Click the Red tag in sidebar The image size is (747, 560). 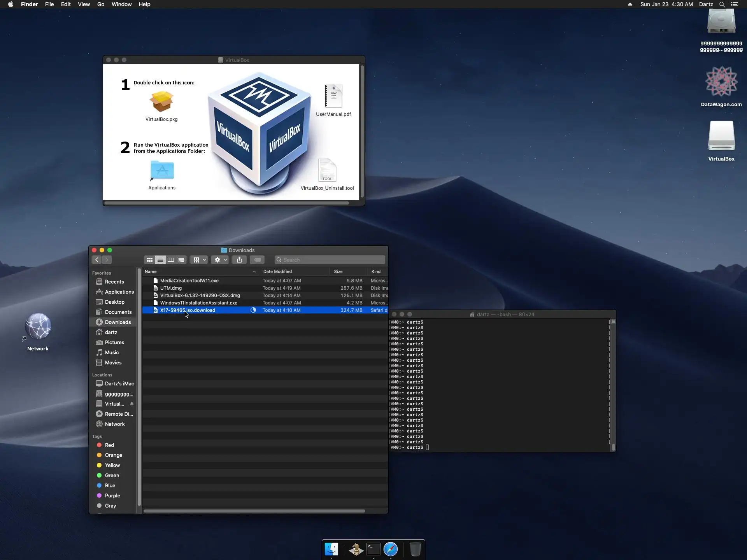[x=109, y=445]
